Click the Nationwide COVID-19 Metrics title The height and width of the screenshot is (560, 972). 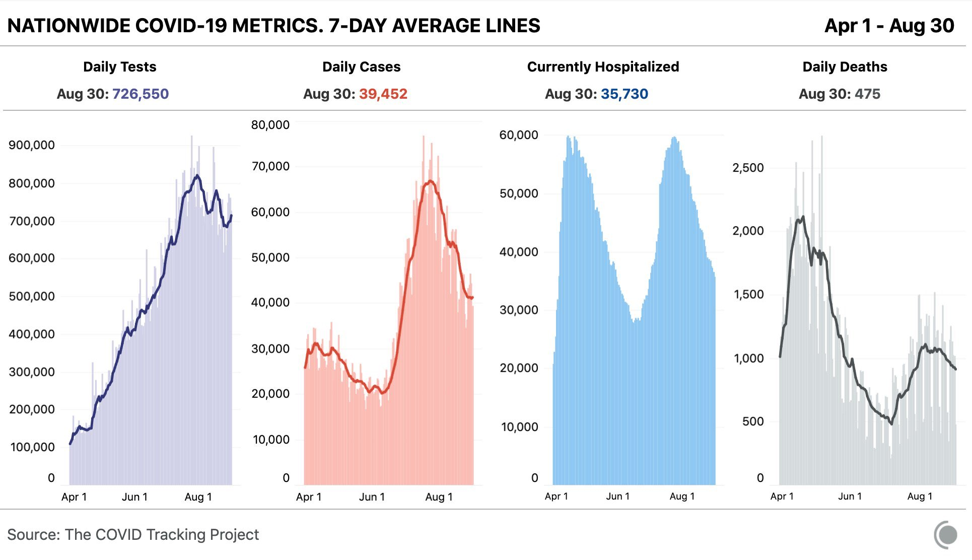273,26
